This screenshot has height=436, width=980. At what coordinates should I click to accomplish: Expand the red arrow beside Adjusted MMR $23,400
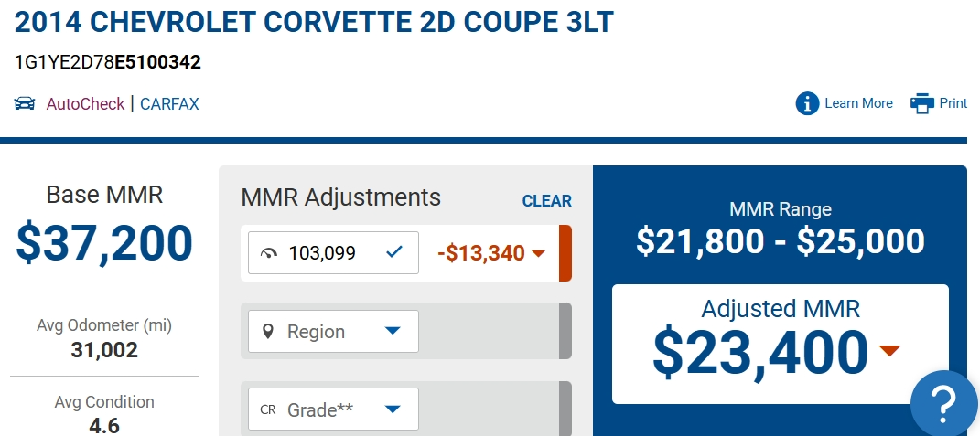coord(889,350)
